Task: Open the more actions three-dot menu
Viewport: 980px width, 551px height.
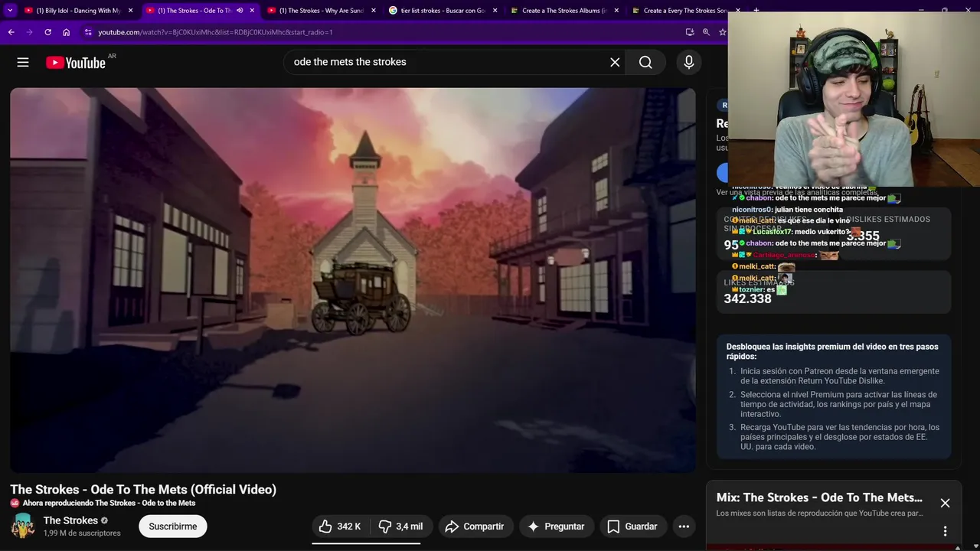Action: click(x=684, y=527)
